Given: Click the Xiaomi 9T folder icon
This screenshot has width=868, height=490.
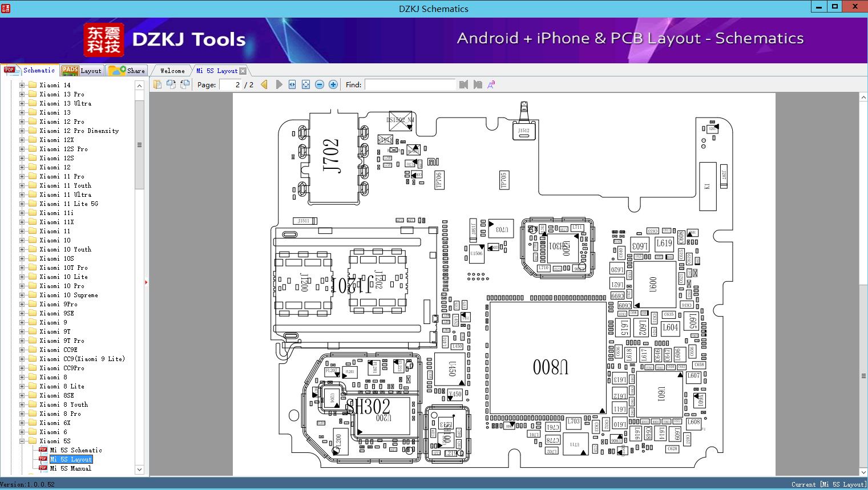Looking at the screenshot, I should click(33, 331).
